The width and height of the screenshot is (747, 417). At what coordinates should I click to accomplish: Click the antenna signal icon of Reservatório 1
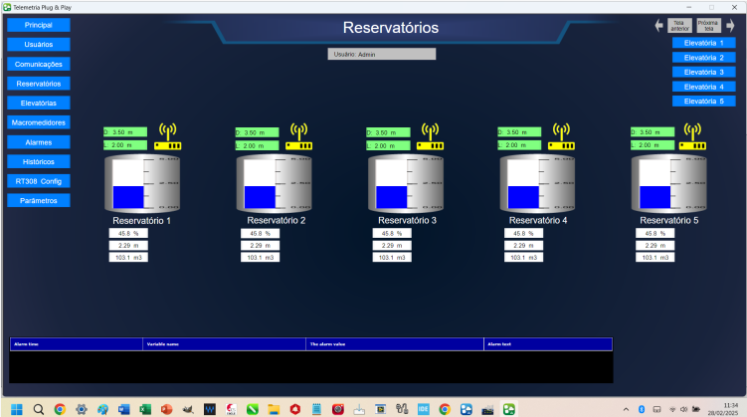pyautogui.click(x=168, y=131)
